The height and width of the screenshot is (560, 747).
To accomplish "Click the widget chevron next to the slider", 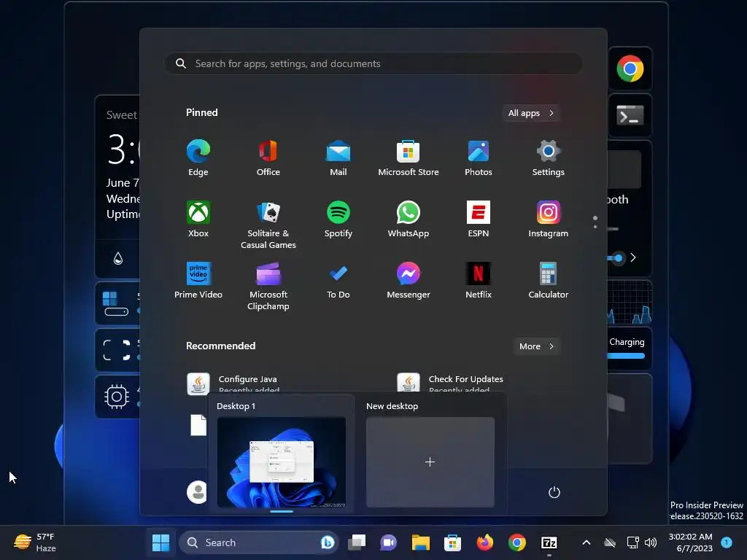I will [633, 257].
